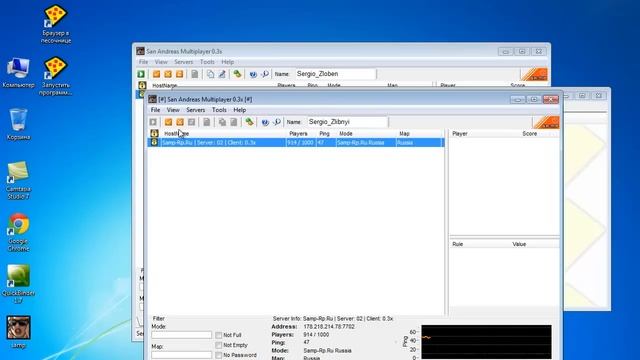The width and height of the screenshot is (640, 360).
Task: Open the Camtasia Studio 7 desktop shortcut
Action: 18,180
